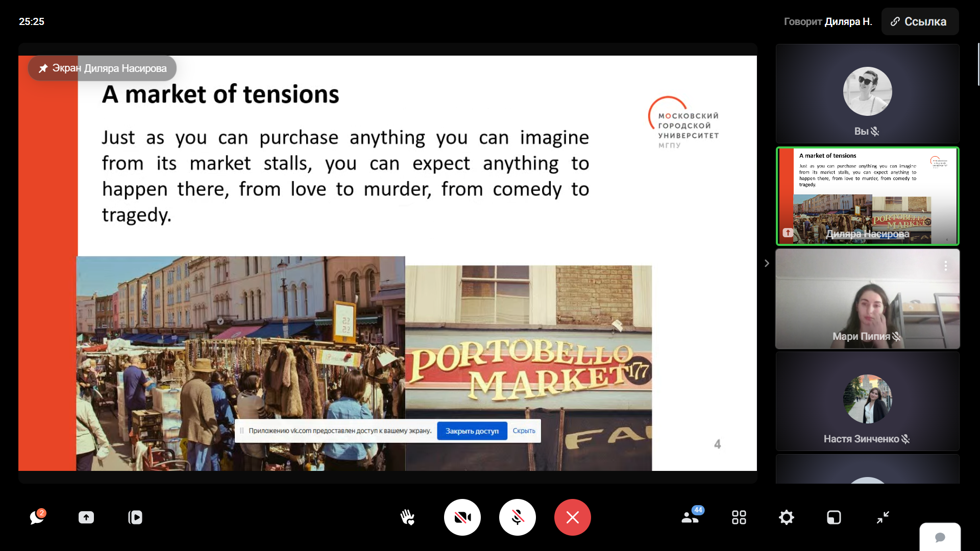
Task: Open the chat with 2 unread messages
Action: point(37,517)
